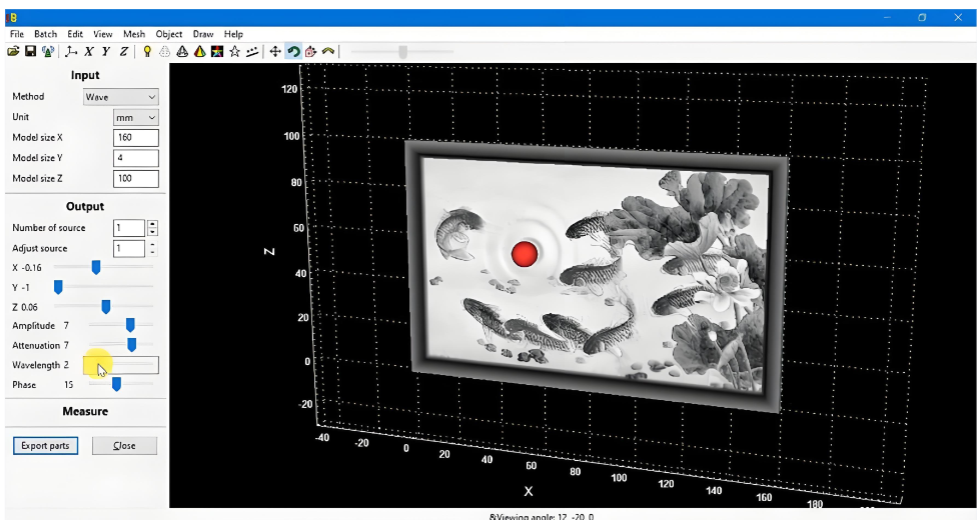
Task: Click the Close button in panel
Action: [124, 445]
